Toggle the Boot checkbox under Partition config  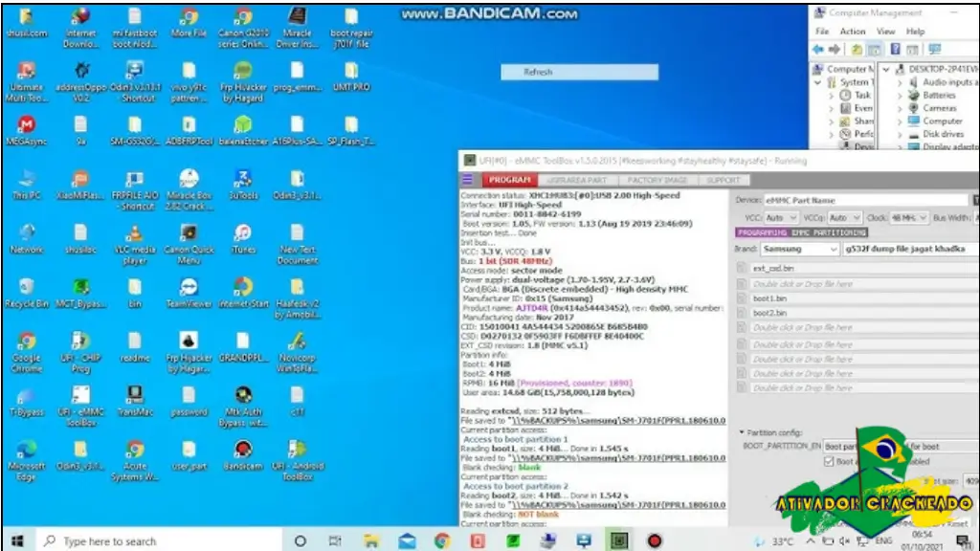tap(829, 462)
